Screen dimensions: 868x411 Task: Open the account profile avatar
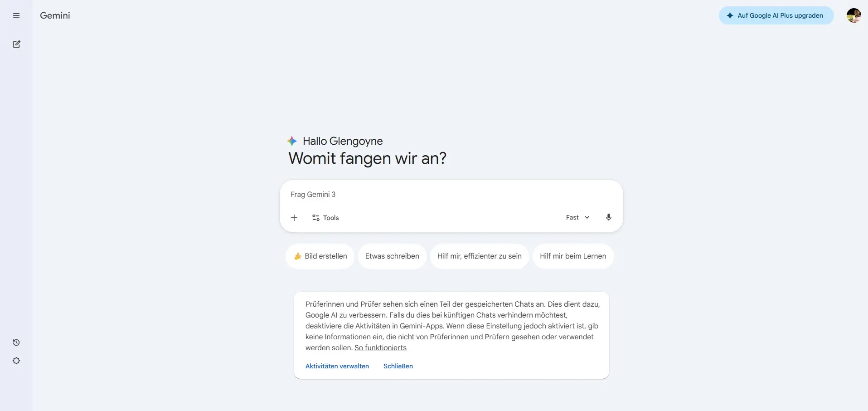point(853,15)
